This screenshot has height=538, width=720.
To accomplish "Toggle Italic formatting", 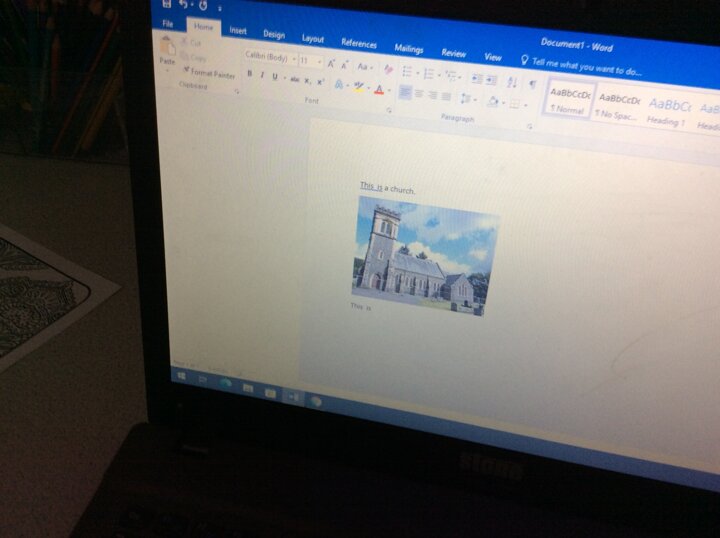I will point(262,75).
